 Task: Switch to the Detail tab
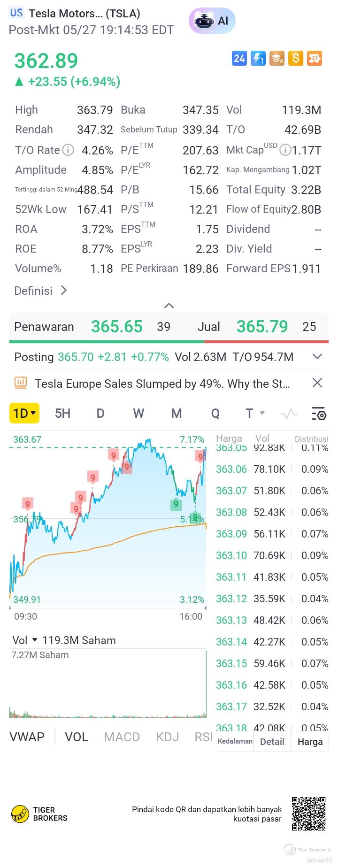click(272, 742)
